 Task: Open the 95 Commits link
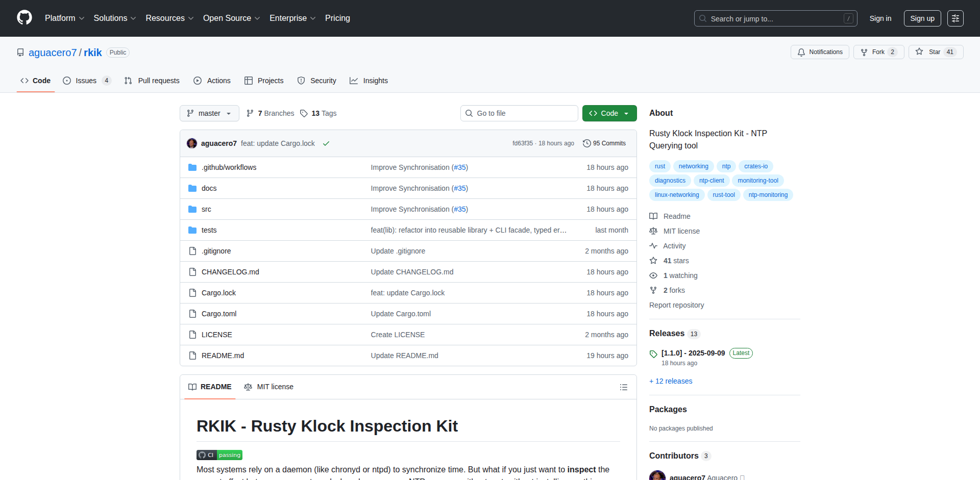click(x=604, y=143)
